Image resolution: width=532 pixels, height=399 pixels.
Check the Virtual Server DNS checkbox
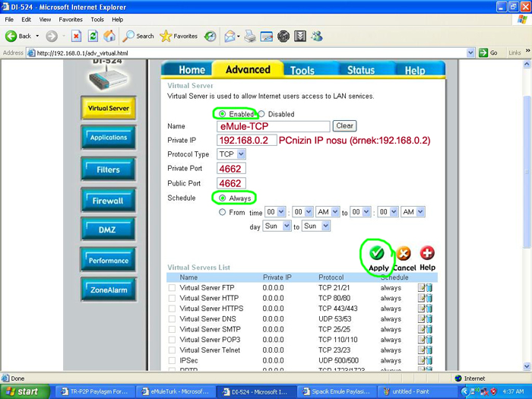[x=172, y=319]
